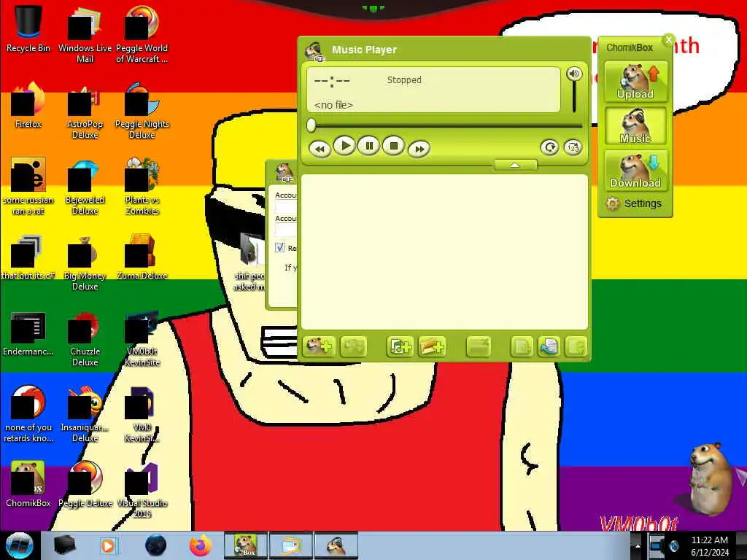
Task: Open AstroPop Deluxe desktop shortcut
Action: point(85,111)
